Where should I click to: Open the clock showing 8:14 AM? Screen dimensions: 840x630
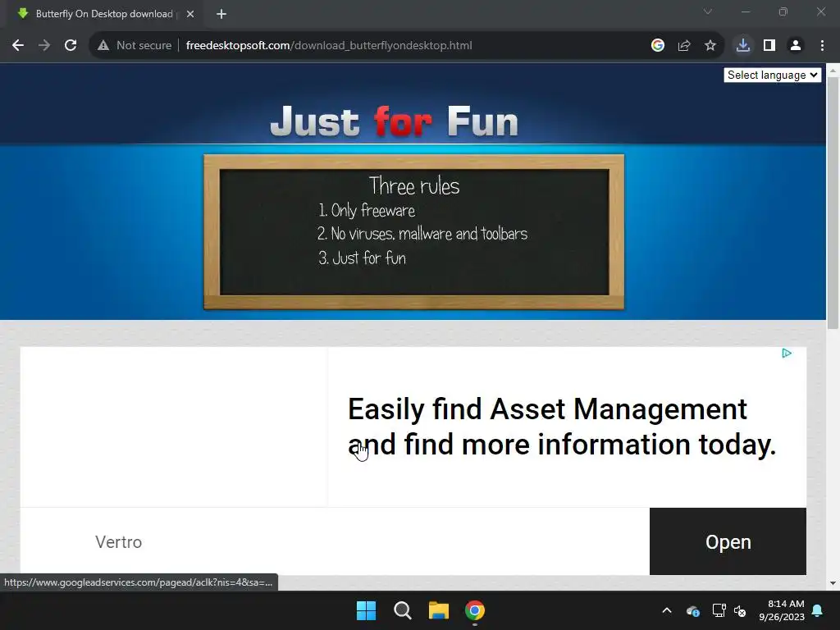782,610
